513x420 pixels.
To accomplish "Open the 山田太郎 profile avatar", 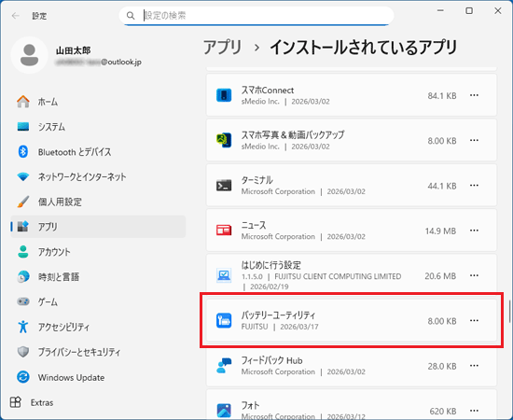I will pyautogui.click(x=30, y=55).
